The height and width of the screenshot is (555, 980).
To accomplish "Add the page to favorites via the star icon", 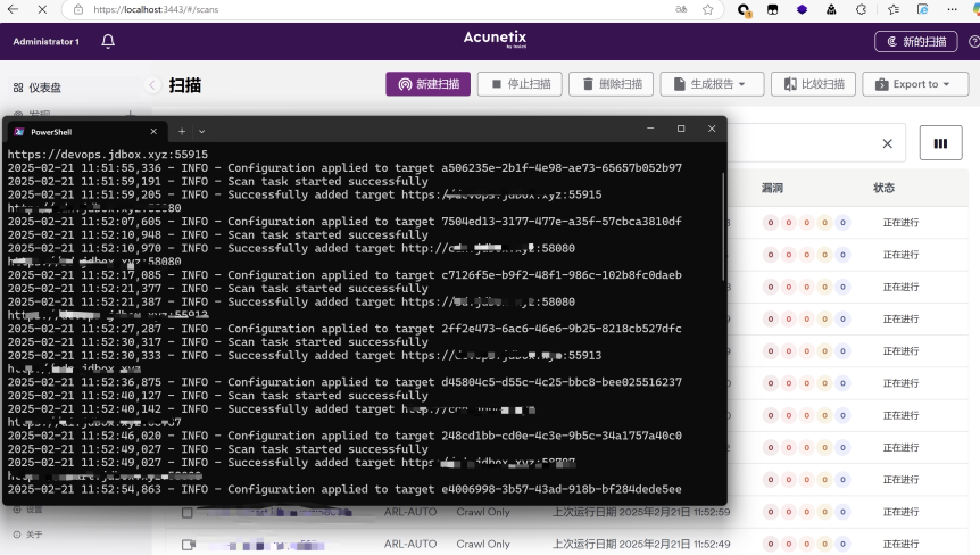I will 708,10.
